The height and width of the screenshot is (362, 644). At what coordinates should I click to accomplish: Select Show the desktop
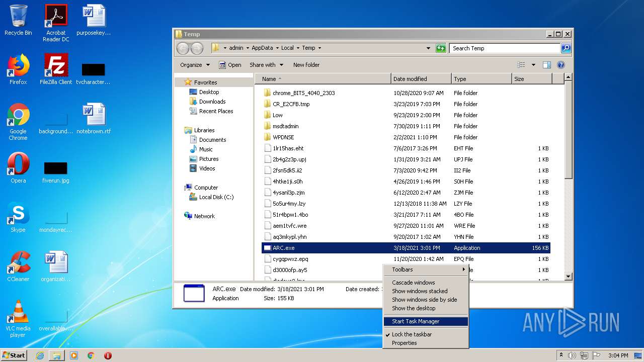[426, 308]
